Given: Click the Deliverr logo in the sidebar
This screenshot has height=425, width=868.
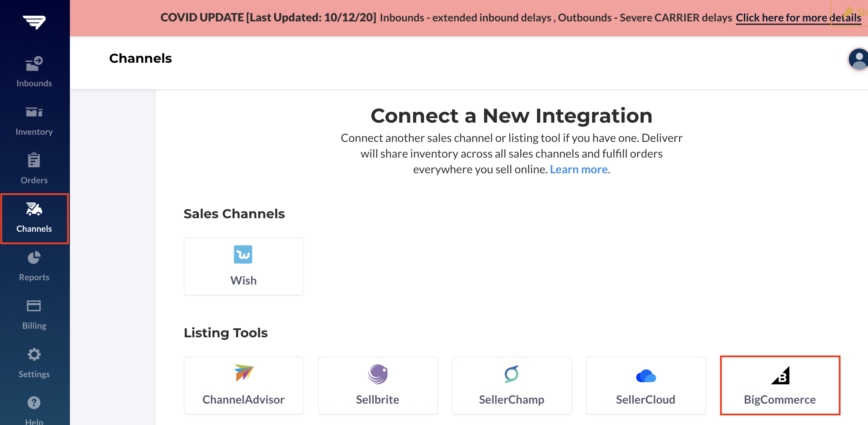Looking at the screenshot, I should (x=34, y=22).
